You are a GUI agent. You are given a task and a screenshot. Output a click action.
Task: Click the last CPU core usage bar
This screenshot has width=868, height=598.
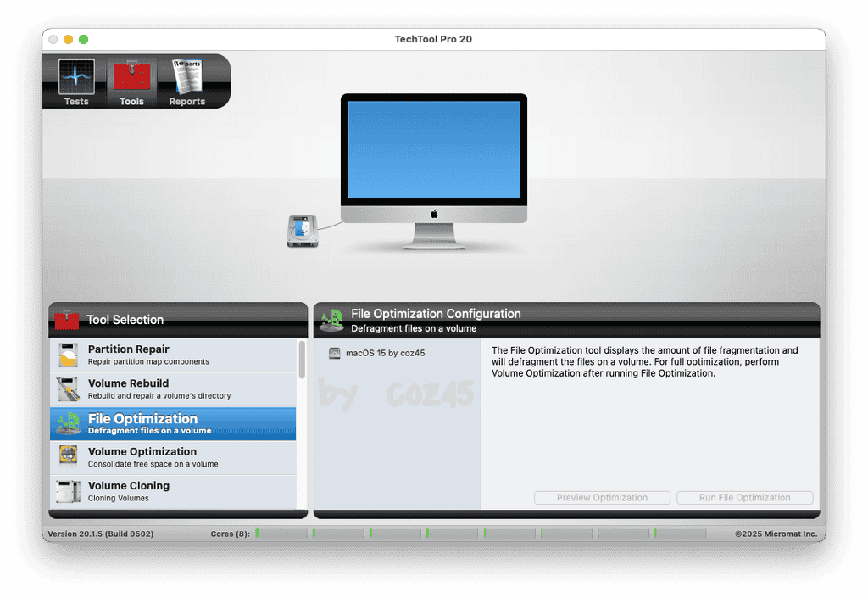680,534
